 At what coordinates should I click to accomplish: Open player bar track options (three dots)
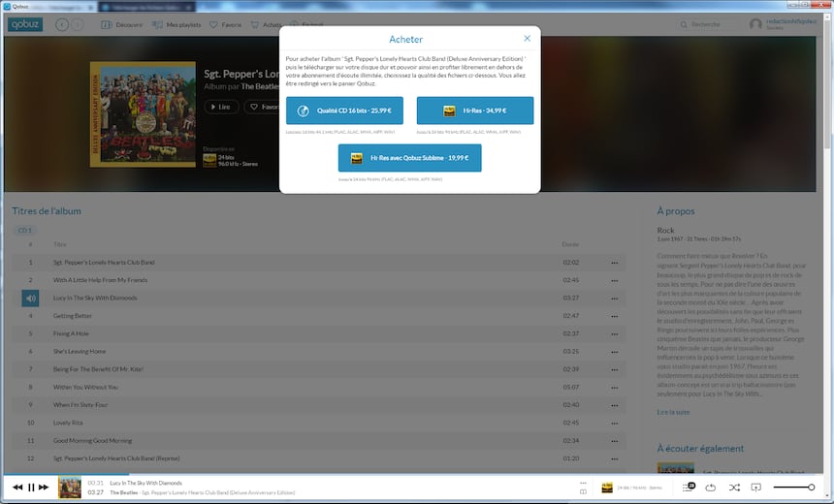(x=583, y=483)
